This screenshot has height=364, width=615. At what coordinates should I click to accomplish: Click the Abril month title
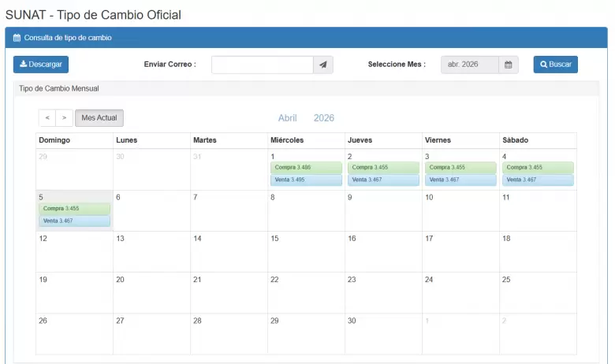[288, 118]
